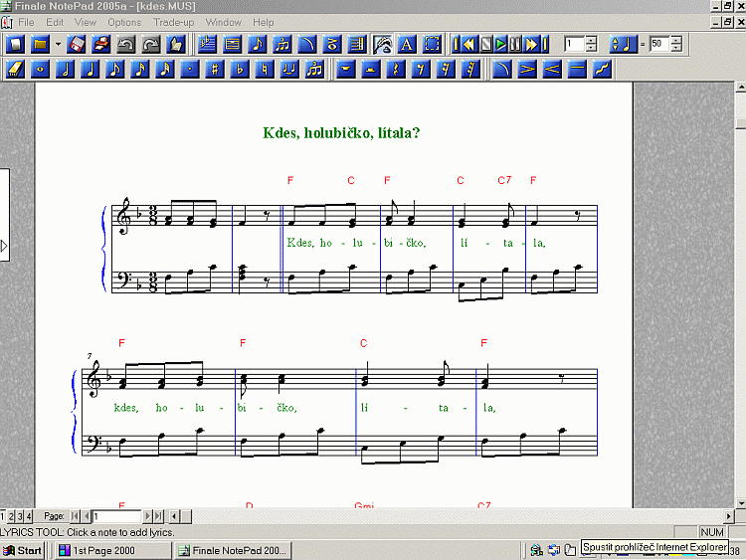Expand the dropdown arrow next to Open folder
This screenshot has height=560, width=746.
tap(58, 44)
